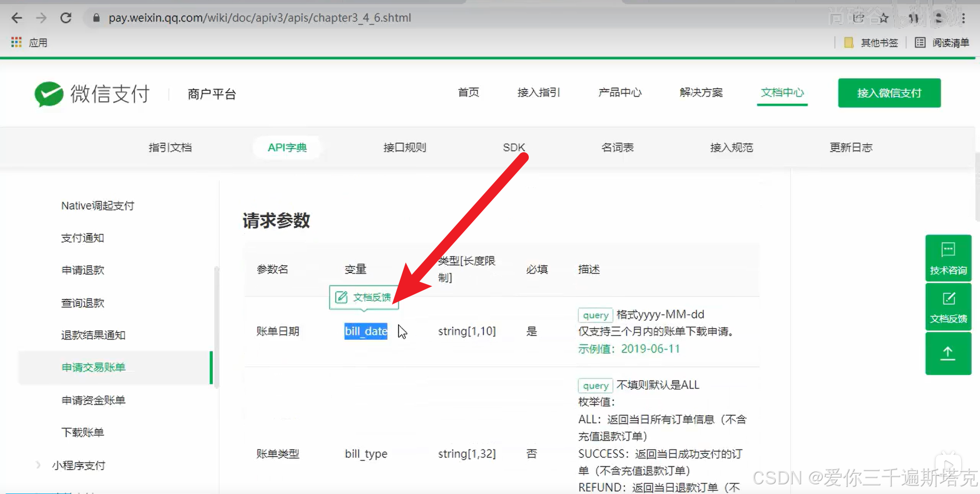Switch to the 接入规范 tab

coord(731,148)
